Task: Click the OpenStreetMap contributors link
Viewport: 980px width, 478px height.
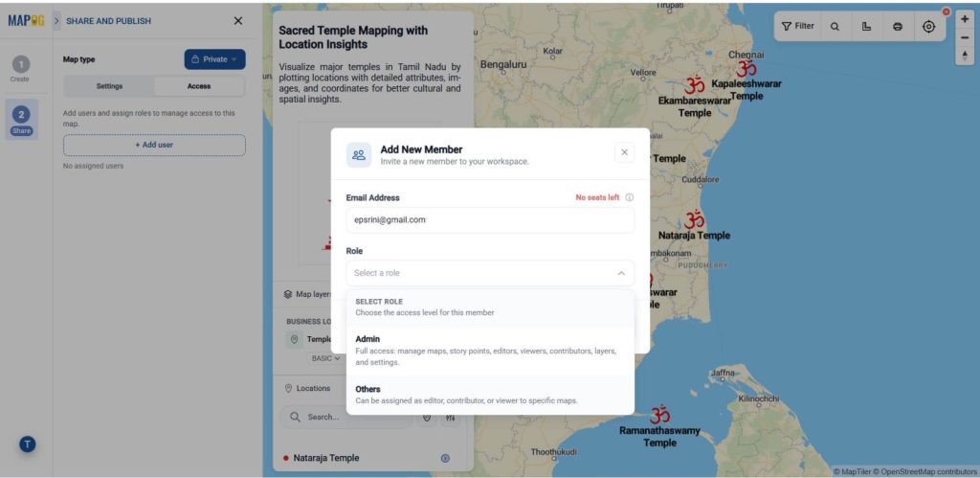Action: point(925,471)
